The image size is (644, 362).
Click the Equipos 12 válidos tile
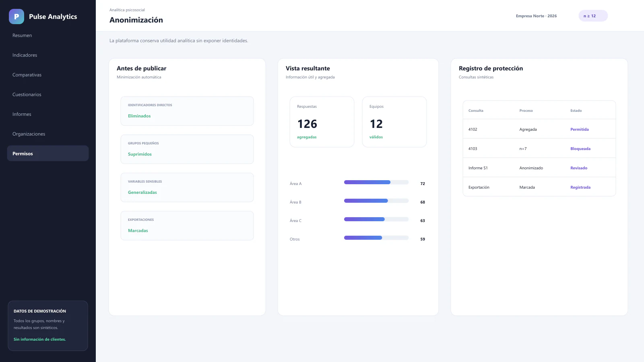[394, 122]
